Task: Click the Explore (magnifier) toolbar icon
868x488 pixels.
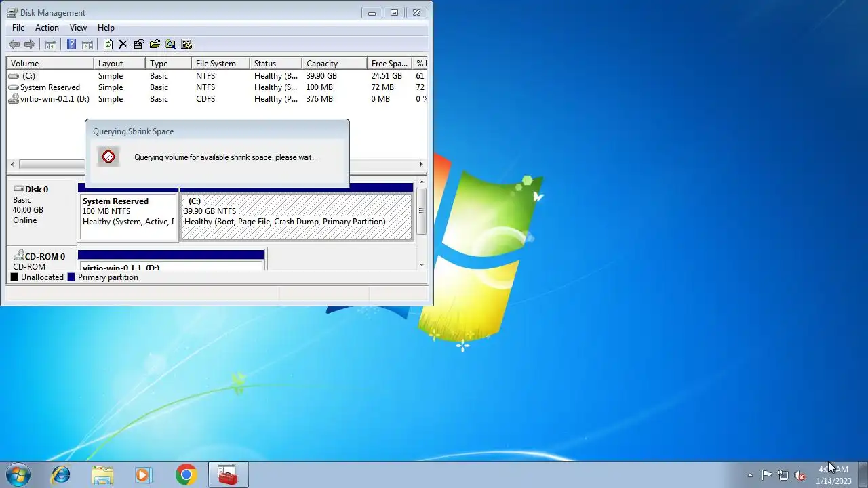Action: point(170,45)
